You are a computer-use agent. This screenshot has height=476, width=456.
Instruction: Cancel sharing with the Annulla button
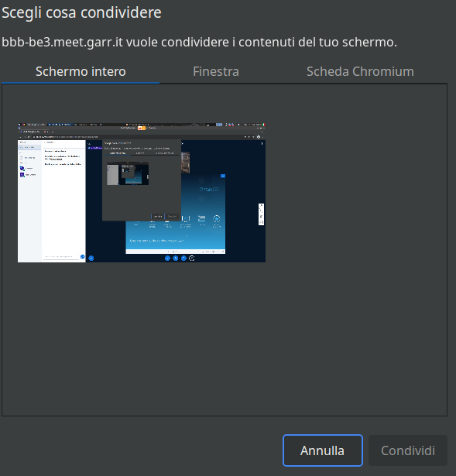pos(322,450)
